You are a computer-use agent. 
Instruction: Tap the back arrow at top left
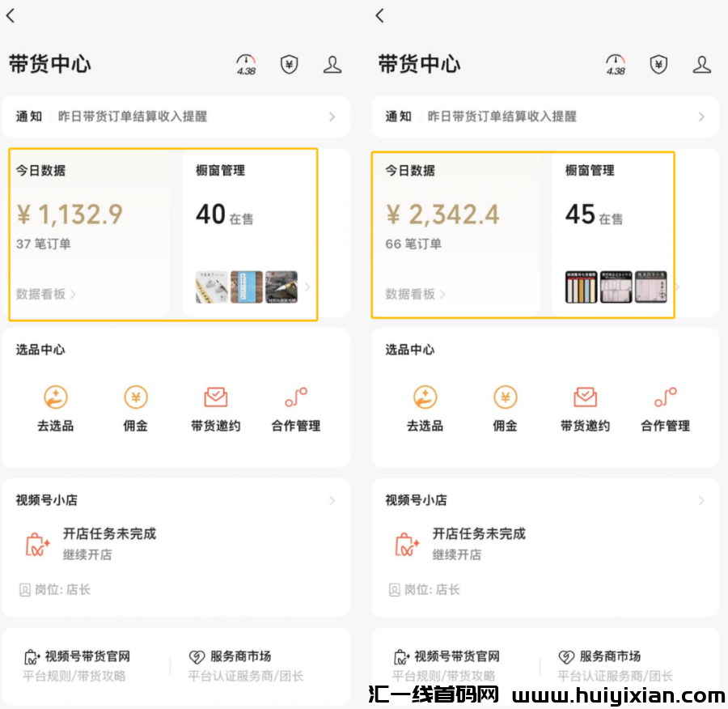click(11, 15)
